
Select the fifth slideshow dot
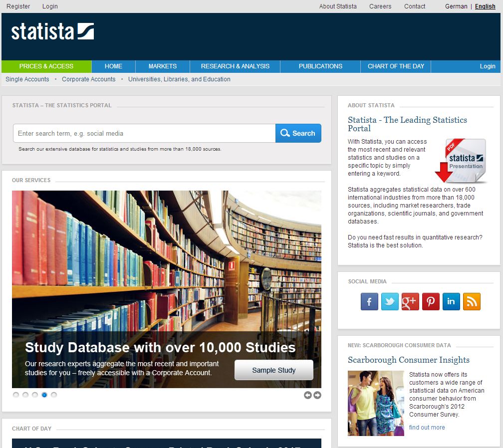click(x=54, y=395)
